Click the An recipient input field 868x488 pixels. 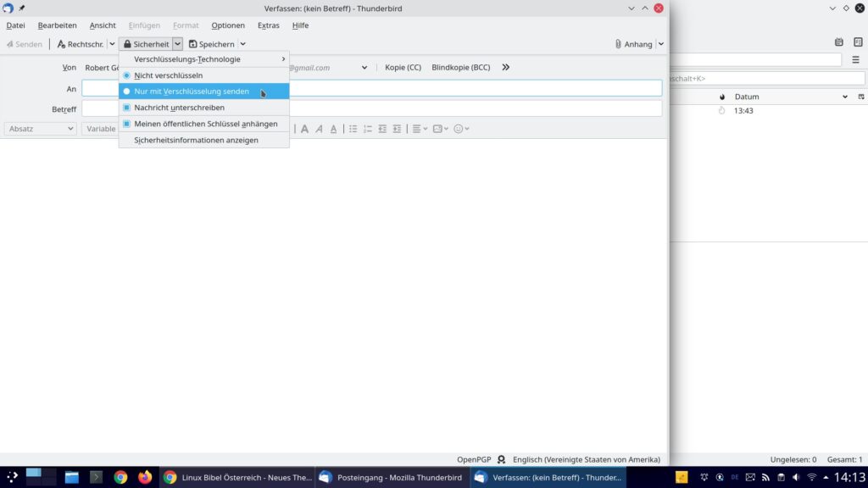pos(371,88)
